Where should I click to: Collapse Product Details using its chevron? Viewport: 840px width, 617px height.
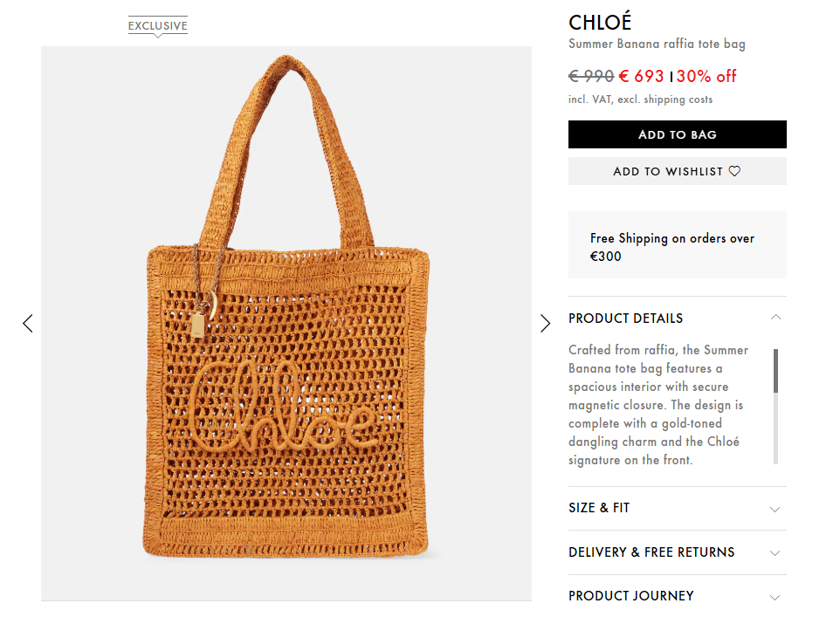(x=776, y=318)
